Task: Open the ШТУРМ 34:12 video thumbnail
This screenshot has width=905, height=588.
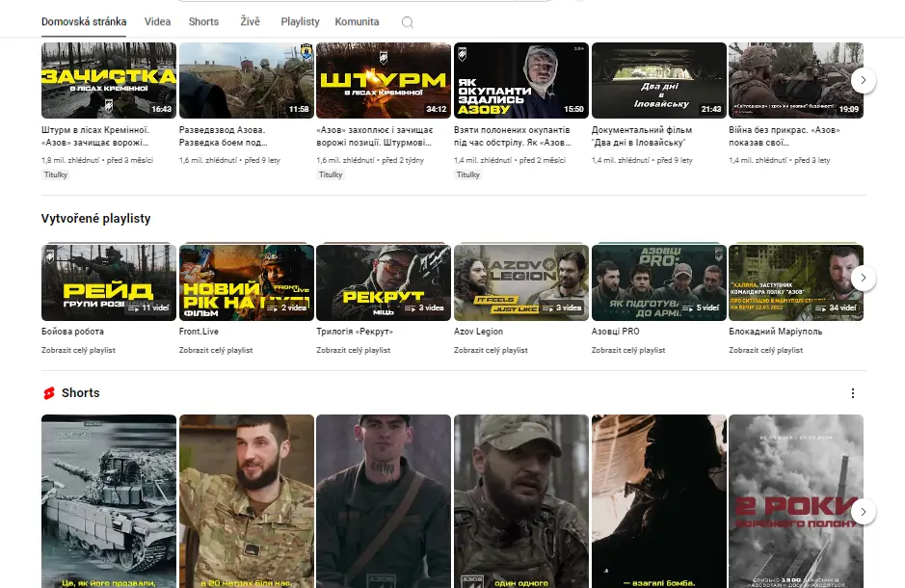Action: [384, 80]
